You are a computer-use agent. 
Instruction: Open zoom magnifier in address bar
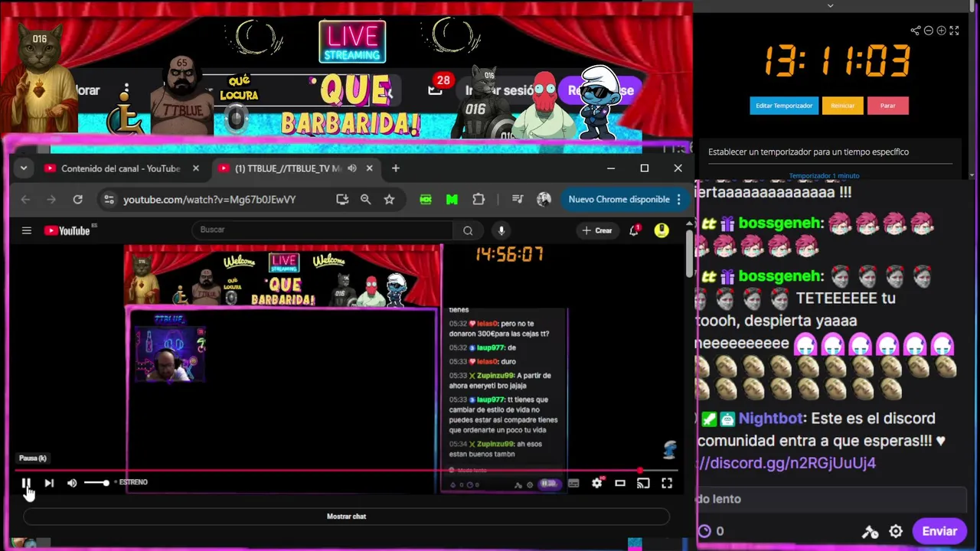[366, 200]
